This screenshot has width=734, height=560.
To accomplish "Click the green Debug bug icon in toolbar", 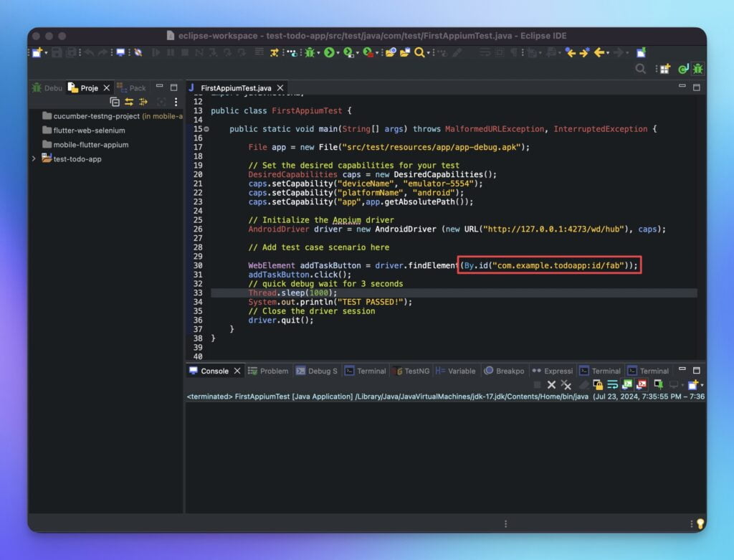I will click(x=310, y=52).
